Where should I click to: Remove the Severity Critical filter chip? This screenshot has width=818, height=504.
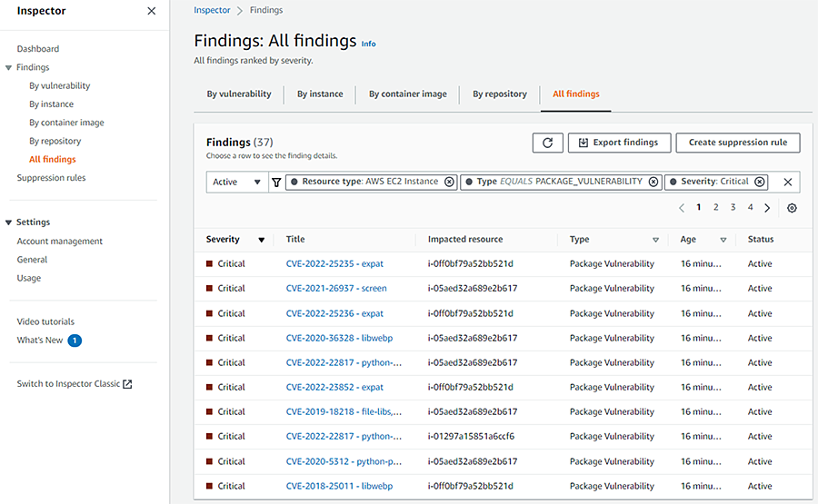coord(760,182)
